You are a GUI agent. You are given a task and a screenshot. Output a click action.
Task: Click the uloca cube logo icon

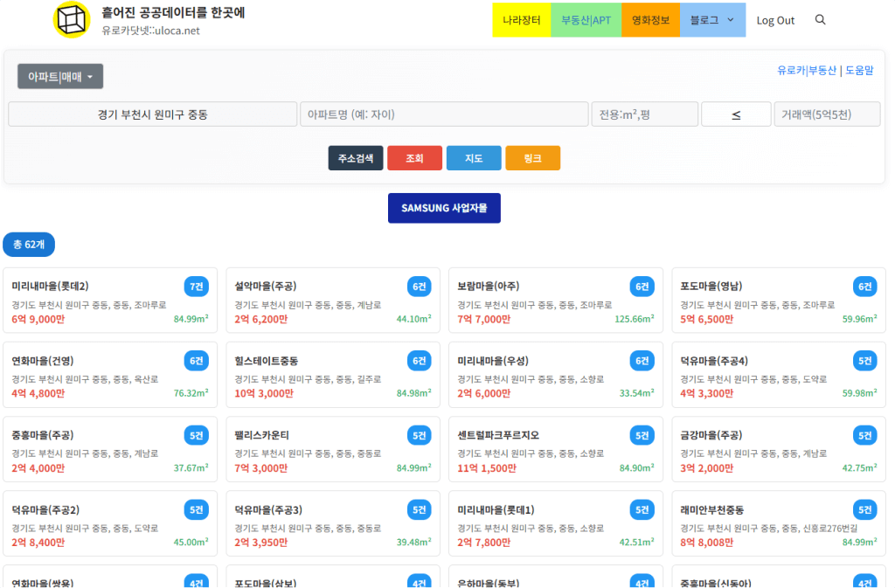click(x=72, y=20)
